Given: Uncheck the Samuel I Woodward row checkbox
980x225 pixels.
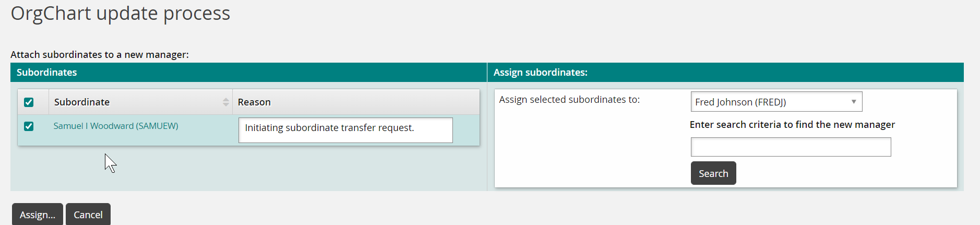Looking at the screenshot, I should point(29,126).
